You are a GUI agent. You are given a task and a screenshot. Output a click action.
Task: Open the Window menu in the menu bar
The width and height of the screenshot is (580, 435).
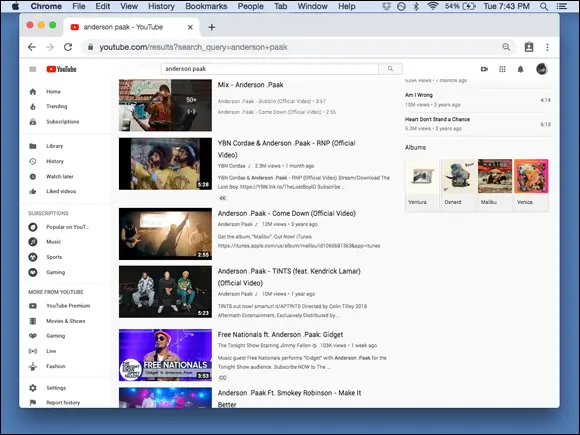click(x=313, y=6)
